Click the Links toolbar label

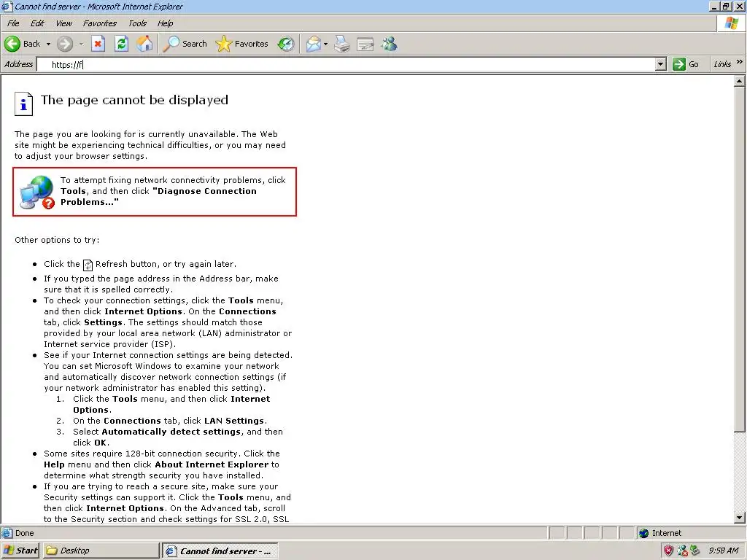(722, 64)
